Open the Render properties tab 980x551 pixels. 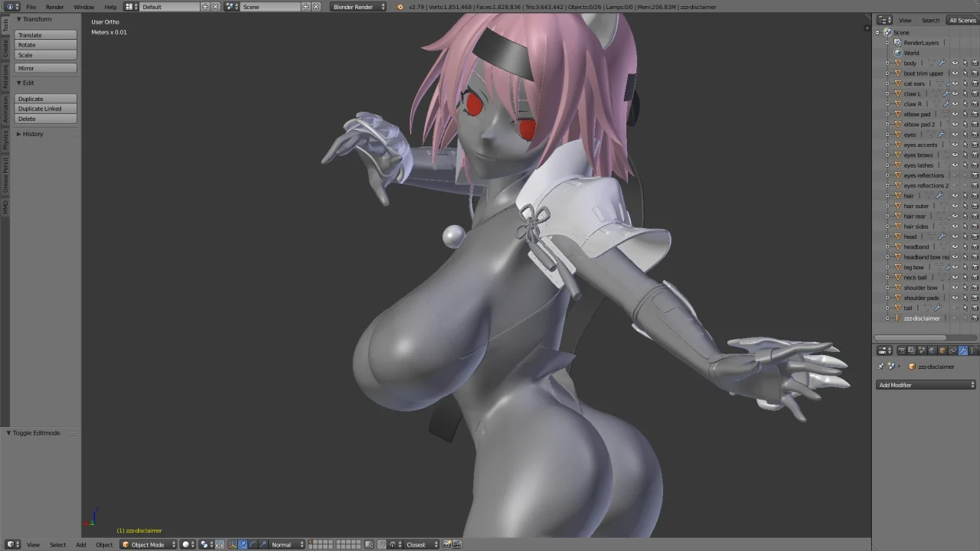click(x=902, y=350)
